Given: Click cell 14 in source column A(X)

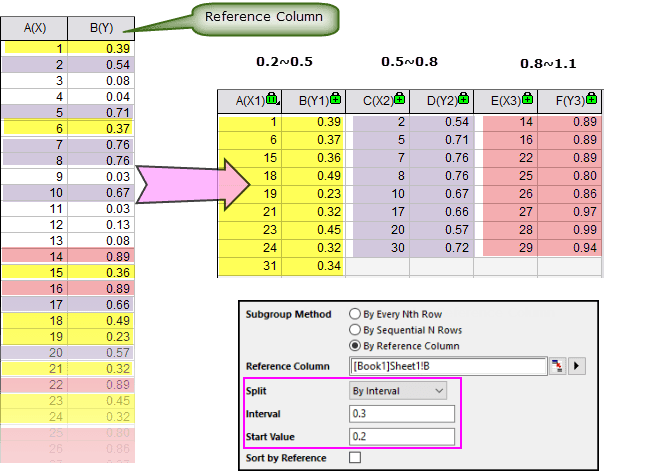Looking at the screenshot, I should [34, 257].
